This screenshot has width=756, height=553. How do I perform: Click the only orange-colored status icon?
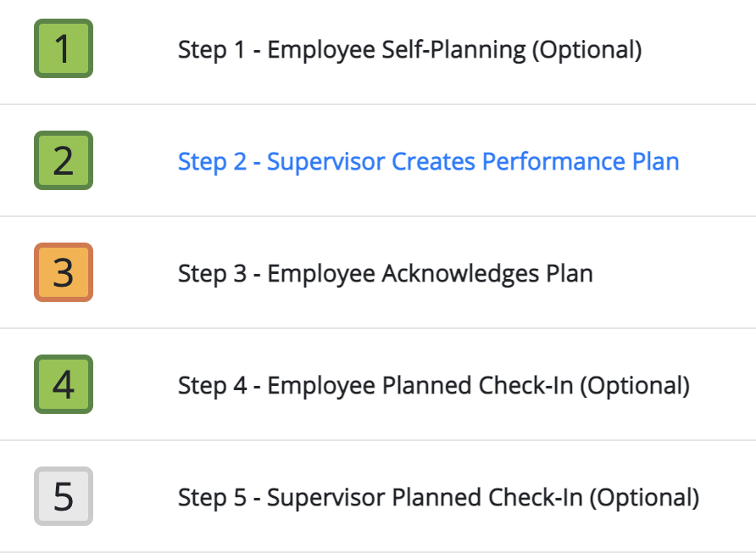tap(64, 272)
